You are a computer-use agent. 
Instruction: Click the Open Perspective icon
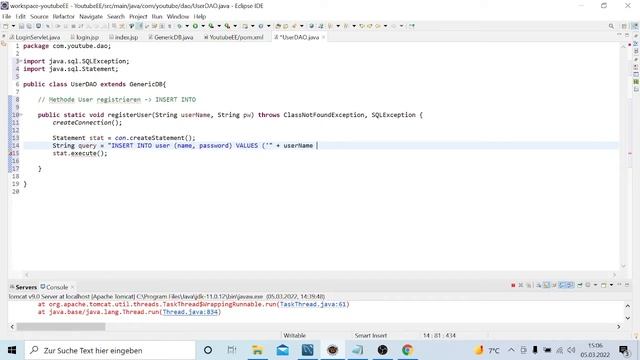coord(624,26)
